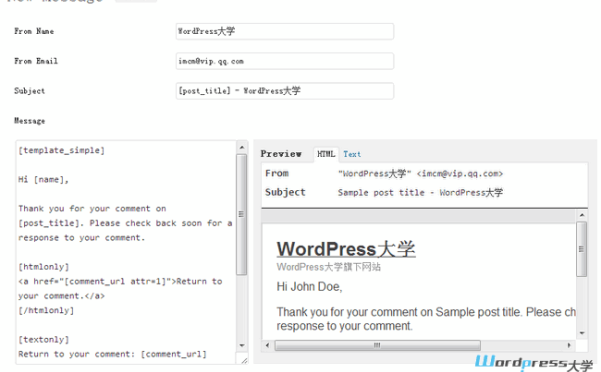Click the 'Hi [name],' line in message
Viewport: 601px width, 372px height.
pyautogui.click(x=43, y=179)
